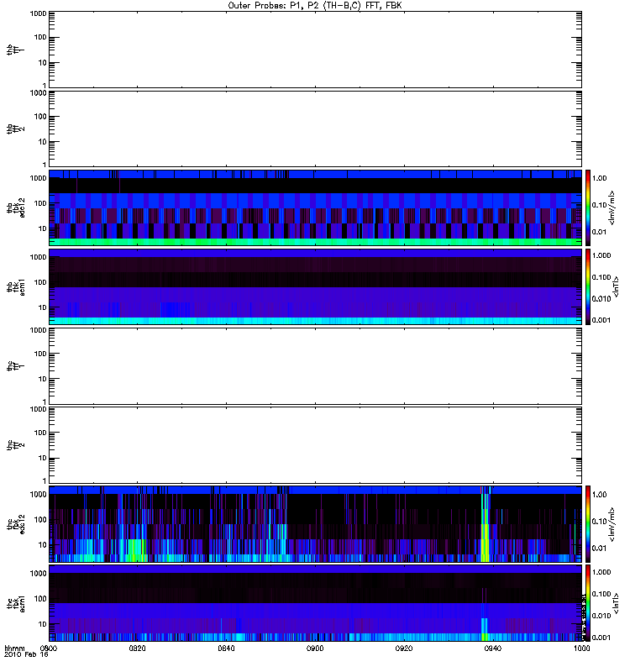Click the 0.001 tick on thb scm1 color bar
This screenshot has height=672, width=630.
601,320
